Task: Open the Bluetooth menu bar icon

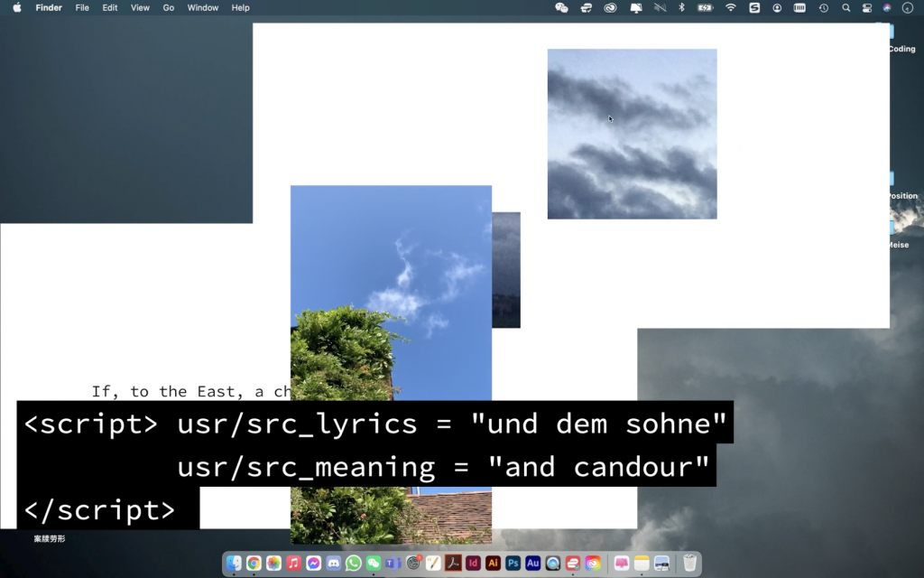Action: (x=682, y=7)
